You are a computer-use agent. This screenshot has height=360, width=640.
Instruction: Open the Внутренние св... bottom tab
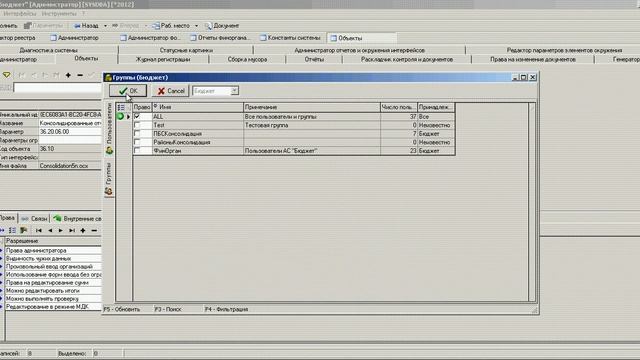pyautogui.click(x=77, y=219)
